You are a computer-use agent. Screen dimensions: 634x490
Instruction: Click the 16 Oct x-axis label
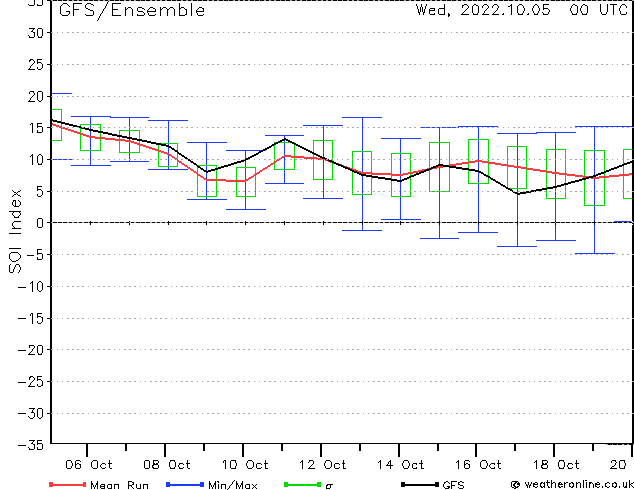click(x=478, y=465)
